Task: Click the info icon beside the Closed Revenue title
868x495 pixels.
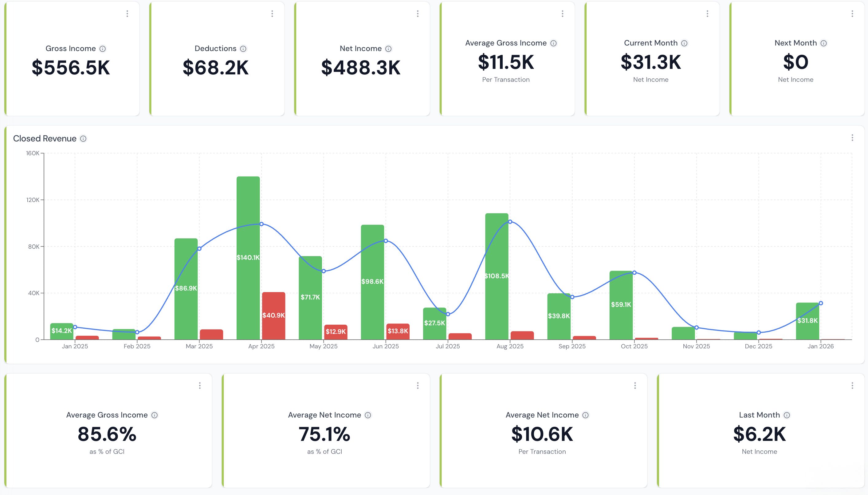Action: click(x=83, y=139)
